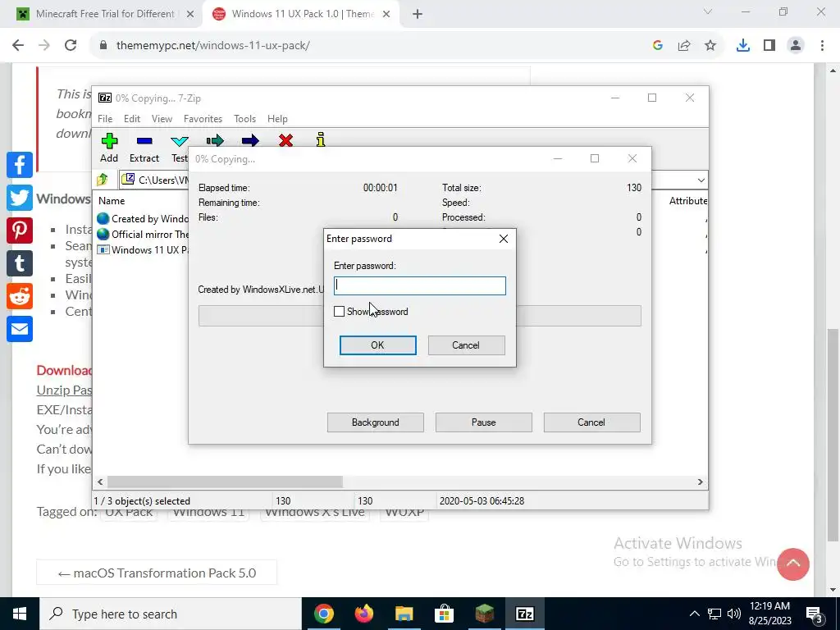
Task: Click the password input field
Action: [420, 285]
